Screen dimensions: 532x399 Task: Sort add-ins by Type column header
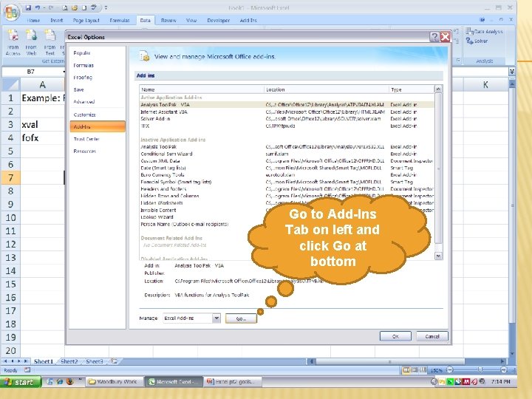[412, 89]
